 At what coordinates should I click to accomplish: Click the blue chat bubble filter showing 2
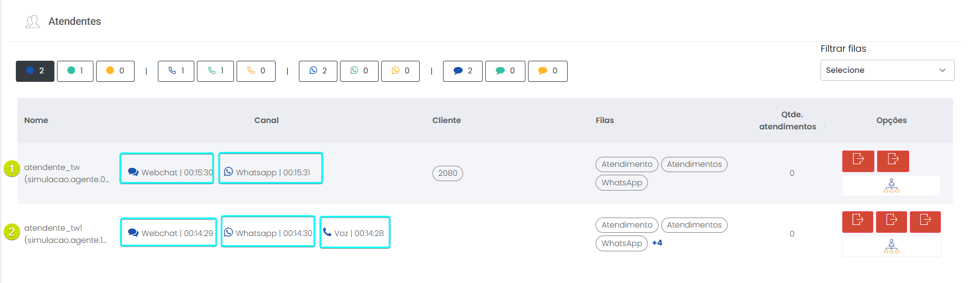(463, 71)
